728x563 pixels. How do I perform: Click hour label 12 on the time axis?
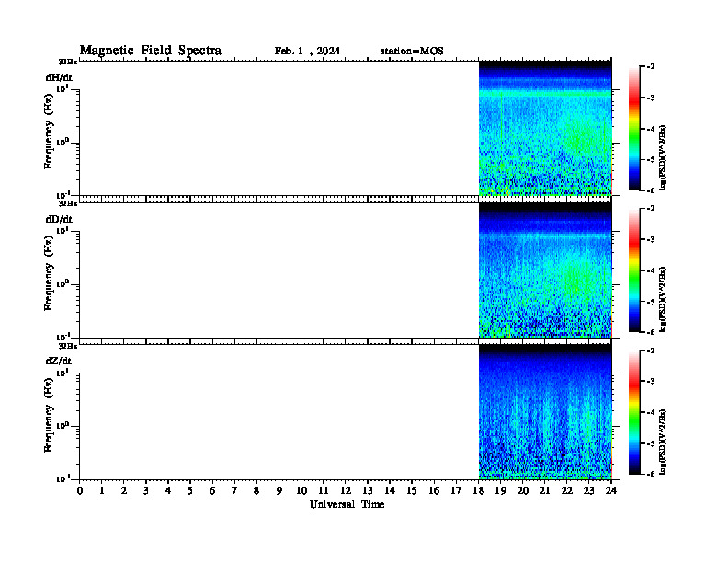click(x=346, y=491)
